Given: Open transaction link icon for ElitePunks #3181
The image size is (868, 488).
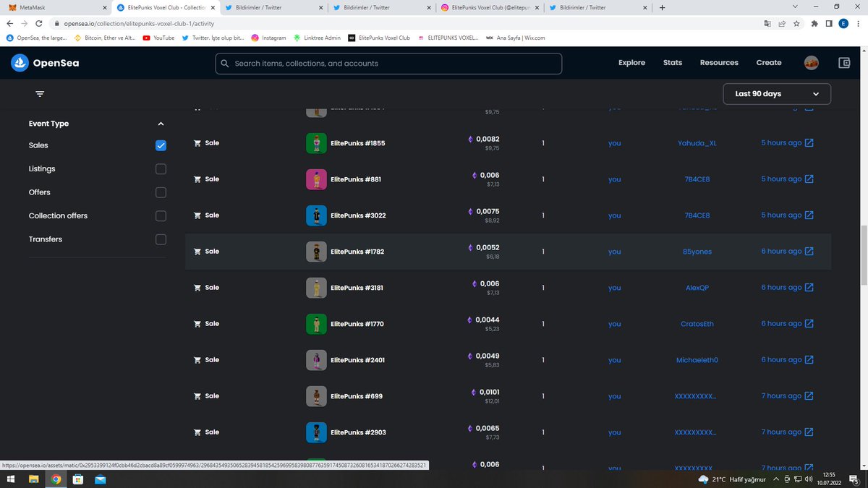Looking at the screenshot, I should point(809,288).
